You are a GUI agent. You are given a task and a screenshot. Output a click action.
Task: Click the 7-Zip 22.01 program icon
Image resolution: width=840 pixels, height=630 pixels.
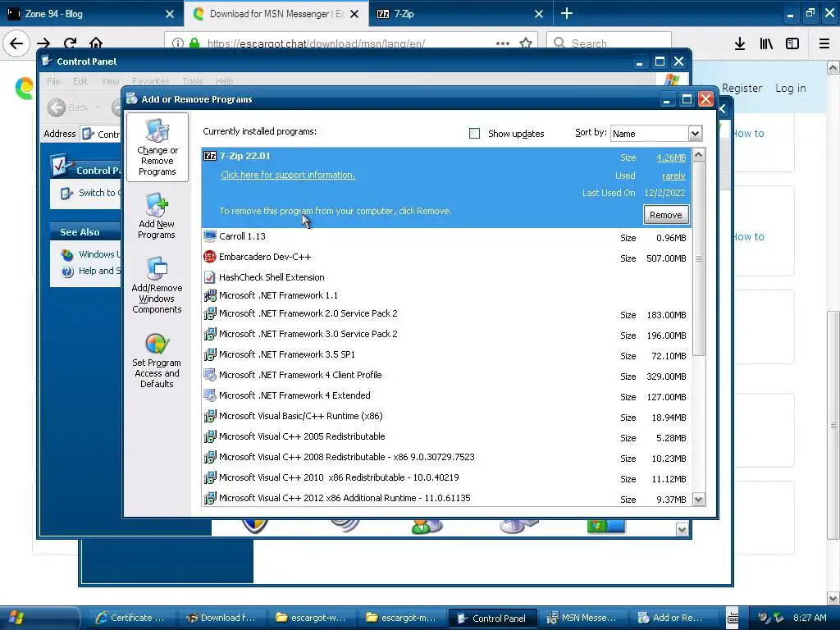point(210,156)
